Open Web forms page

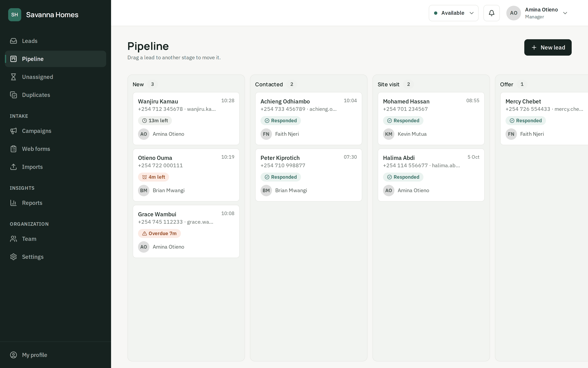pos(55,149)
